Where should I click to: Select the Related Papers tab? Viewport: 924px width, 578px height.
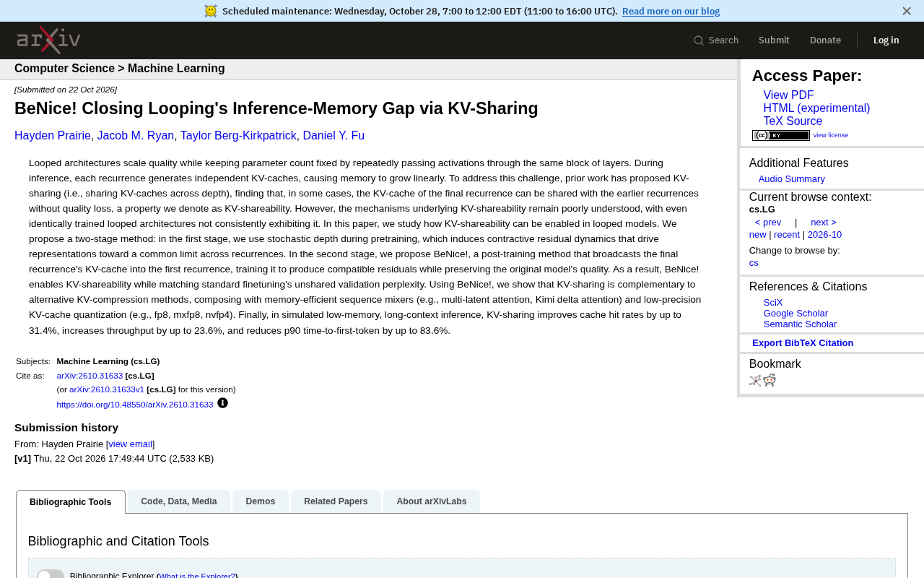coord(336,501)
